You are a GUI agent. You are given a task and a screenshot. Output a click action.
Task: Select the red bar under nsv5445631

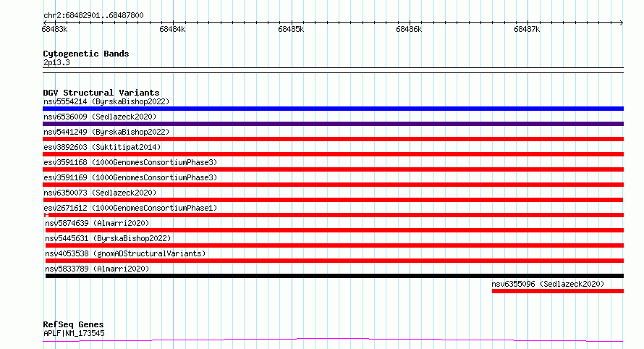334,245
